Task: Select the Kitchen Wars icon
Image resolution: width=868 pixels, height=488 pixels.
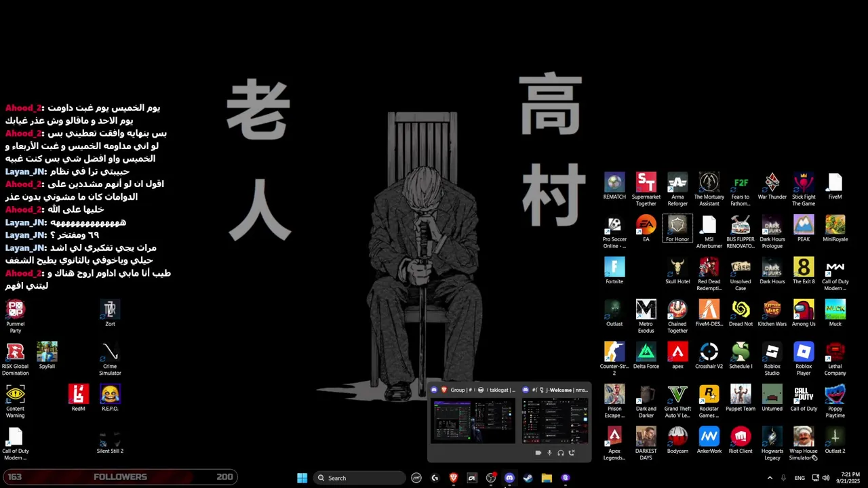Action: 772,313
